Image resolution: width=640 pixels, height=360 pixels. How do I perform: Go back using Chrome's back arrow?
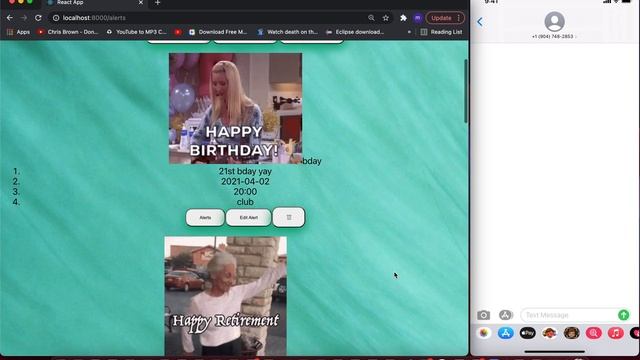point(10,18)
